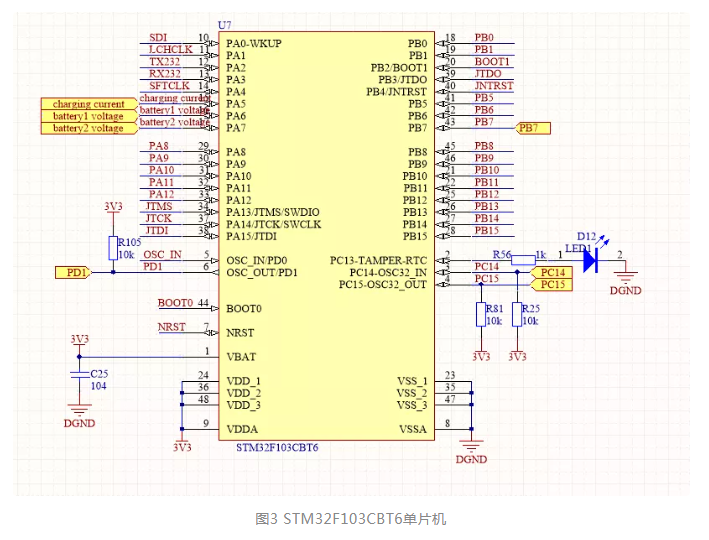
Task: Click the SFTCLK net label
Action: point(170,85)
